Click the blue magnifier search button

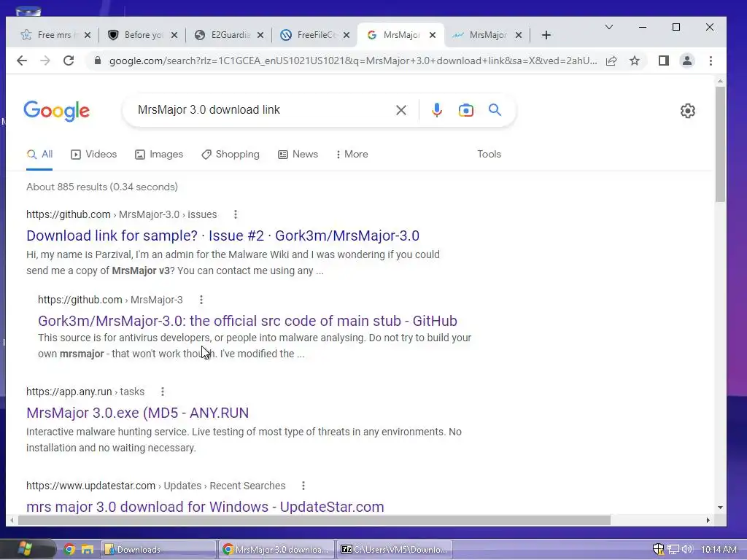pyautogui.click(x=495, y=110)
